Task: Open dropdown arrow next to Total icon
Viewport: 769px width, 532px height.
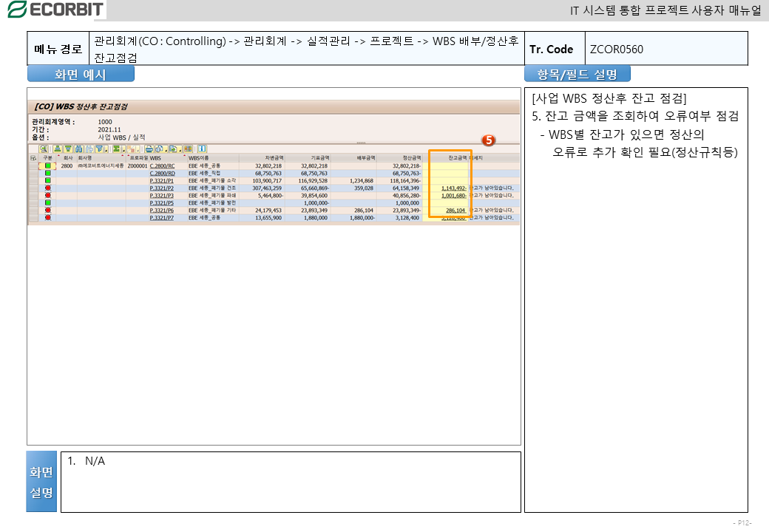Action: point(124,149)
